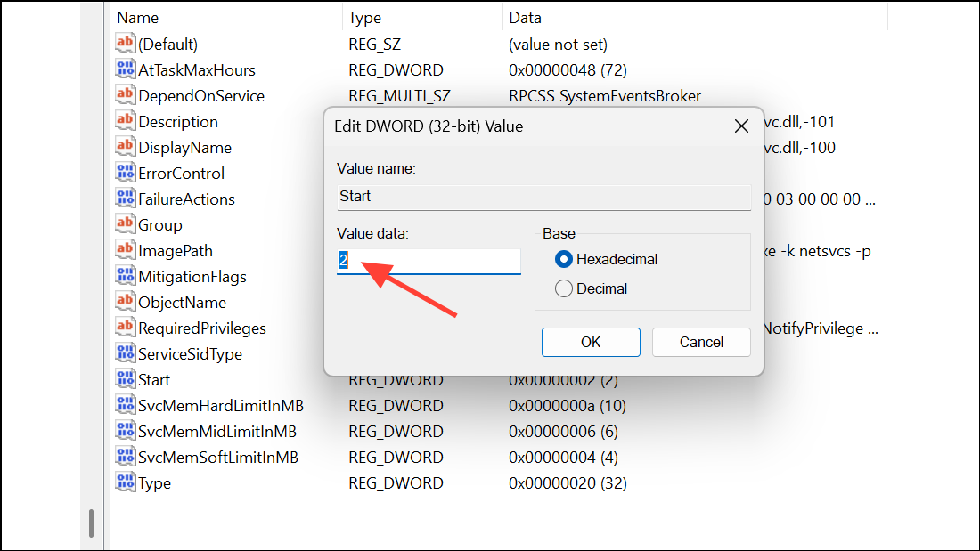
Task: Click the FailureActions binary value icon
Action: click(124, 199)
